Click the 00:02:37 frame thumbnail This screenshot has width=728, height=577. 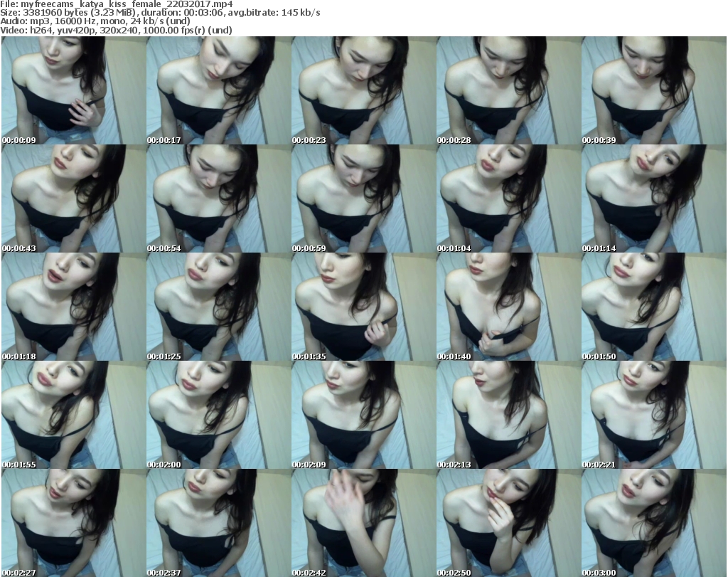point(219,523)
